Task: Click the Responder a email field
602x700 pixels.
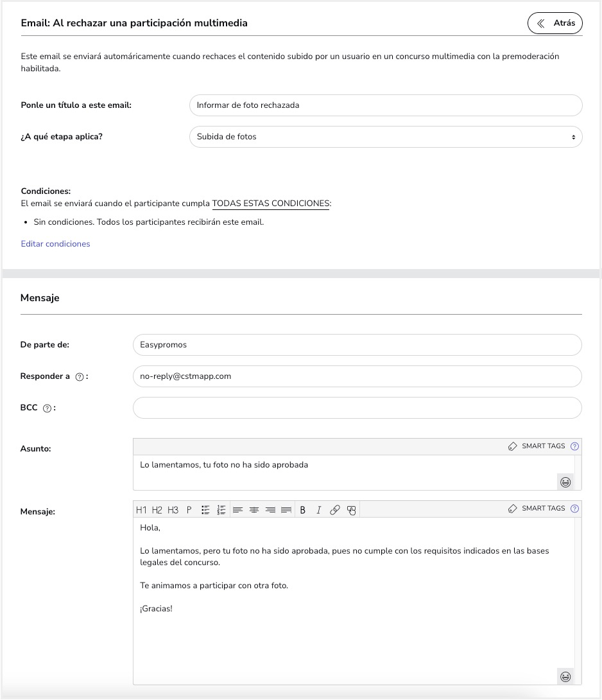Action: pos(357,376)
